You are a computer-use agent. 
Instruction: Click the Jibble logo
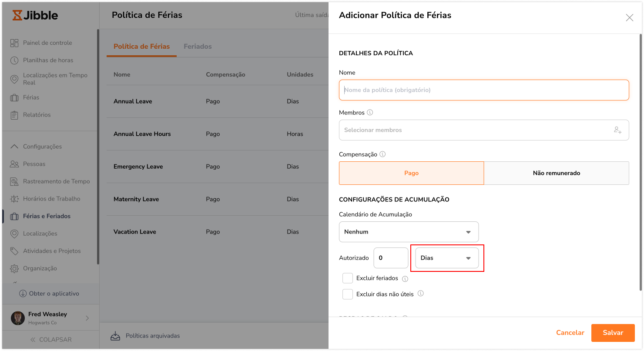click(35, 15)
